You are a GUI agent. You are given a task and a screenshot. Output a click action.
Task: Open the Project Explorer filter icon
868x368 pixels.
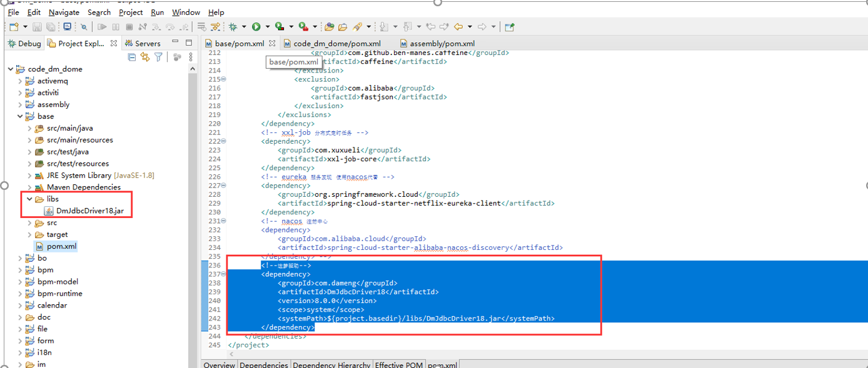(x=159, y=57)
